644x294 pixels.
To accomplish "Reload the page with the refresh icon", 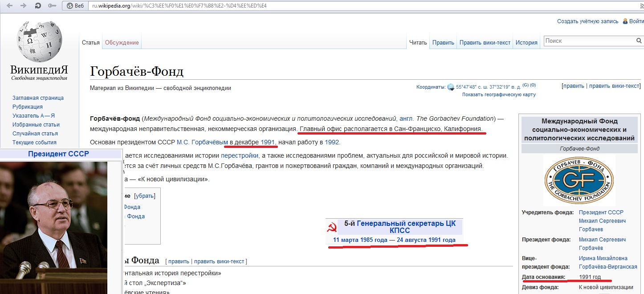I will coord(38,6).
